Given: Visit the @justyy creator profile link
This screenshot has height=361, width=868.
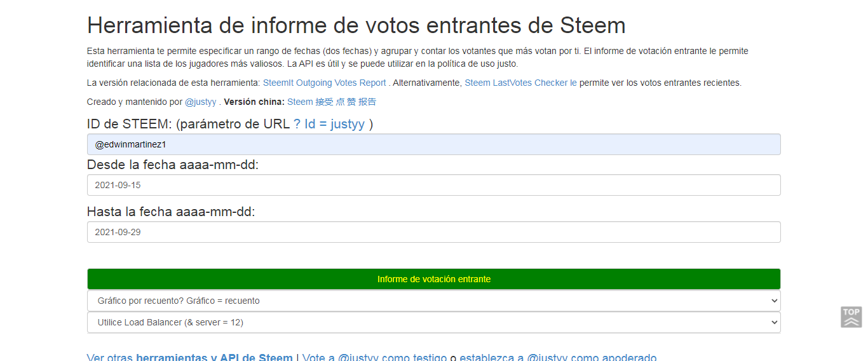Looking at the screenshot, I should pos(200,102).
